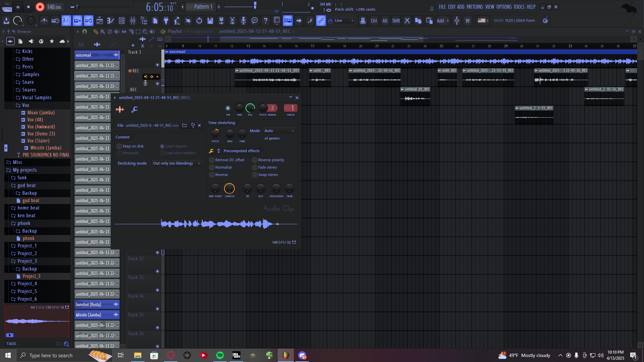
Task: Open the Declicking mode dropdown
Action: (176, 164)
